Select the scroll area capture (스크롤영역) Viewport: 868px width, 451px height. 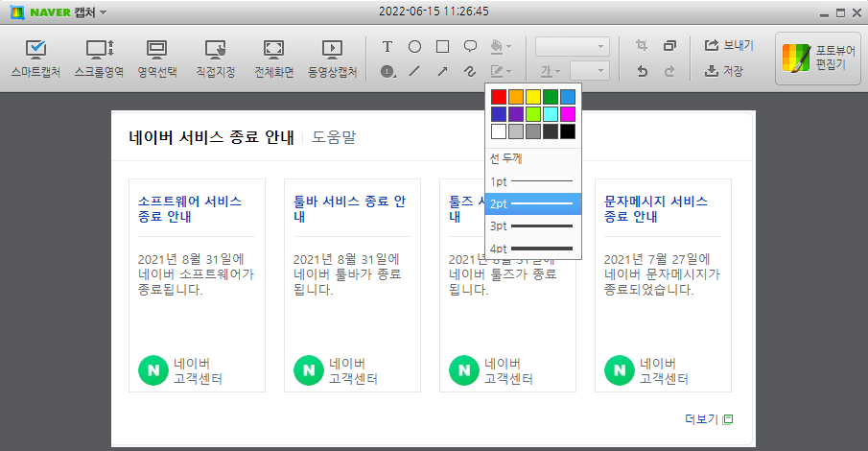pos(99,59)
